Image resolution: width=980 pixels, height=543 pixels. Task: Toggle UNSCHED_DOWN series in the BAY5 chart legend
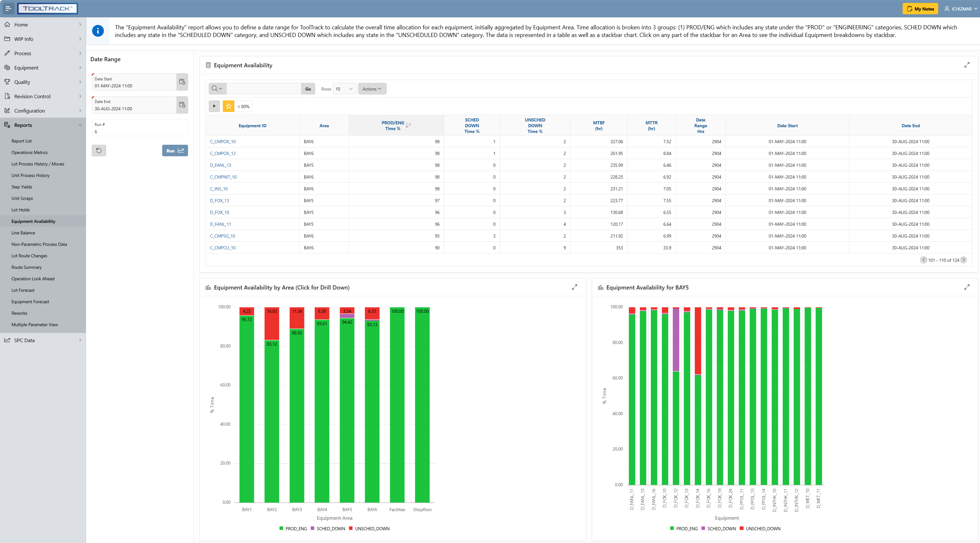coord(760,528)
